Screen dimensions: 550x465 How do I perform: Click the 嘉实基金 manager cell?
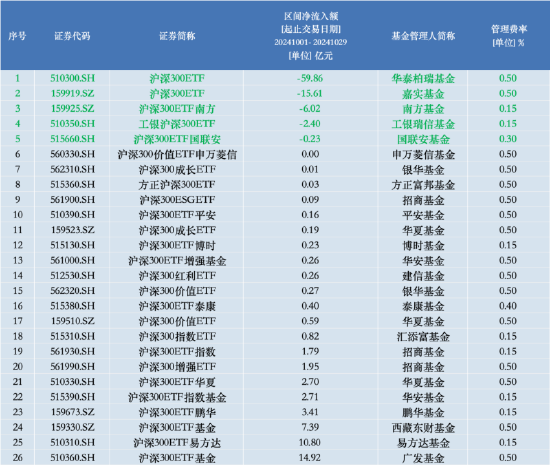pos(423,94)
